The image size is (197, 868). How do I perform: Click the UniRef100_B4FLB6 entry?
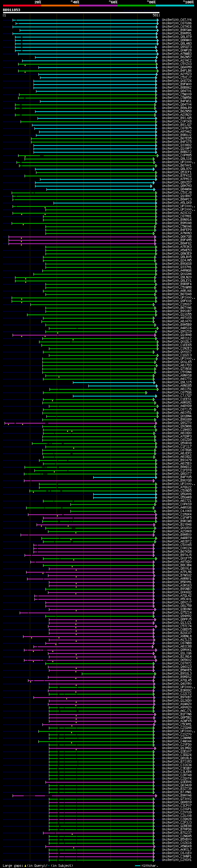[x=177, y=71]
